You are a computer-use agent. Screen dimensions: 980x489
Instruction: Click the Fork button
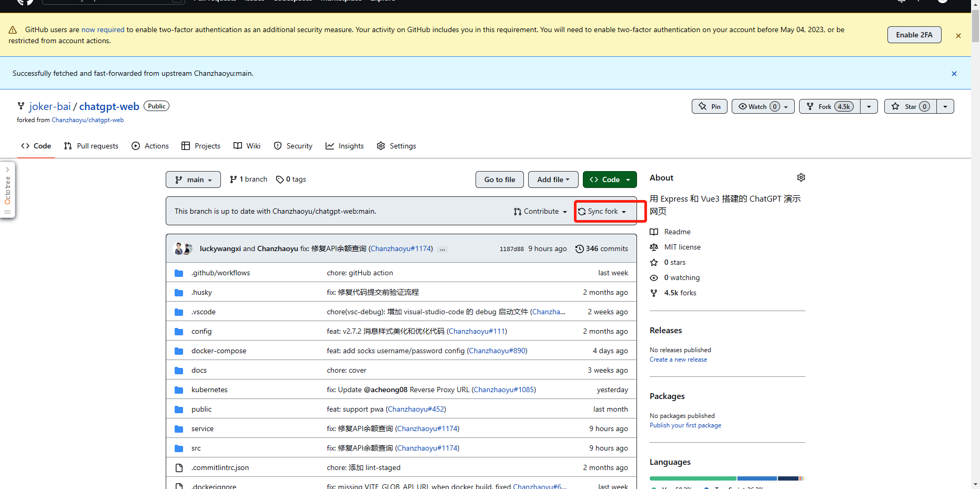tap(830, 106)
